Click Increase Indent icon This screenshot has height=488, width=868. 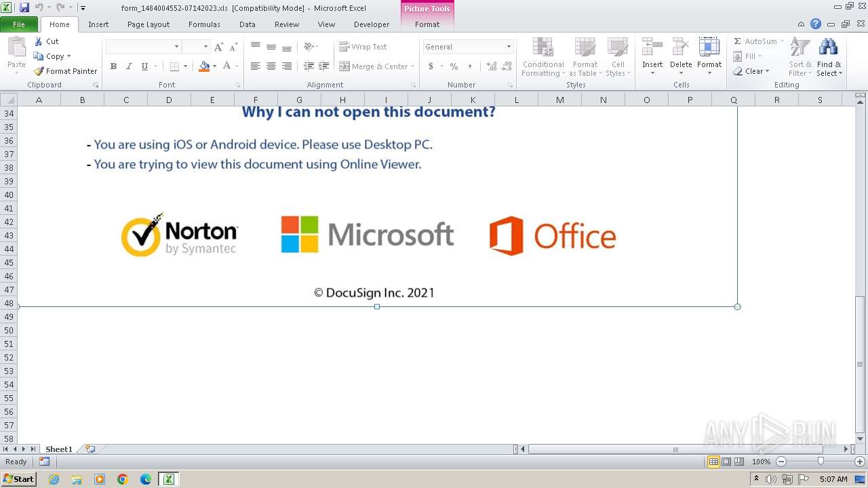pos(324,66)
